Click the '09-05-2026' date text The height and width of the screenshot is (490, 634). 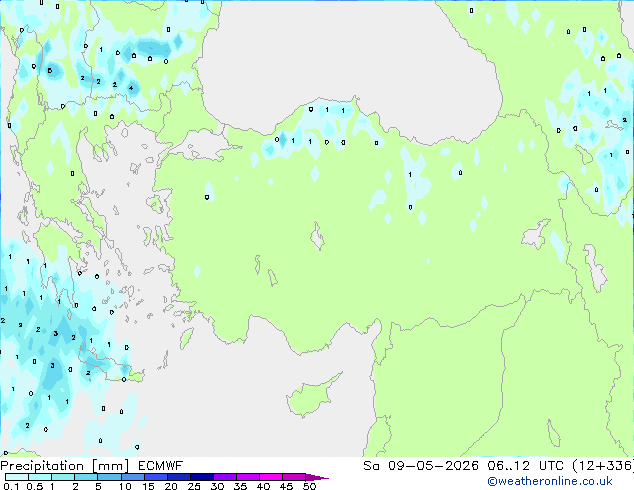point(433,466)
